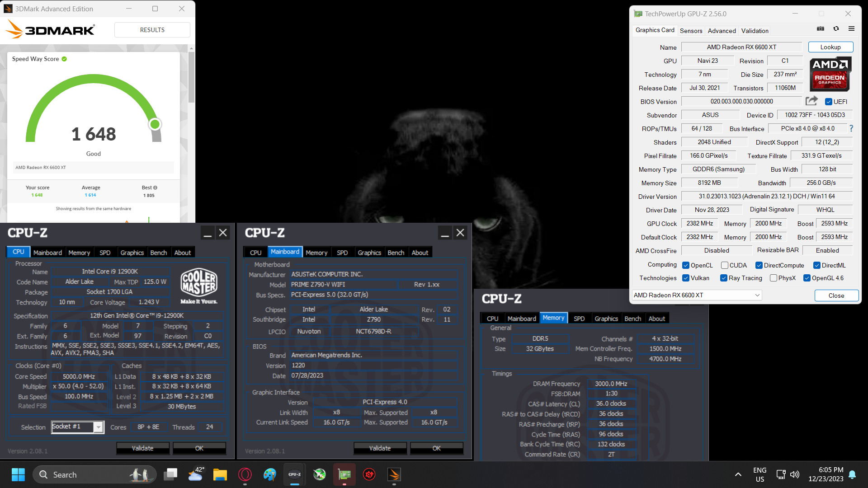Click the CPU-Z taskbar icon

tap(295, 474)
